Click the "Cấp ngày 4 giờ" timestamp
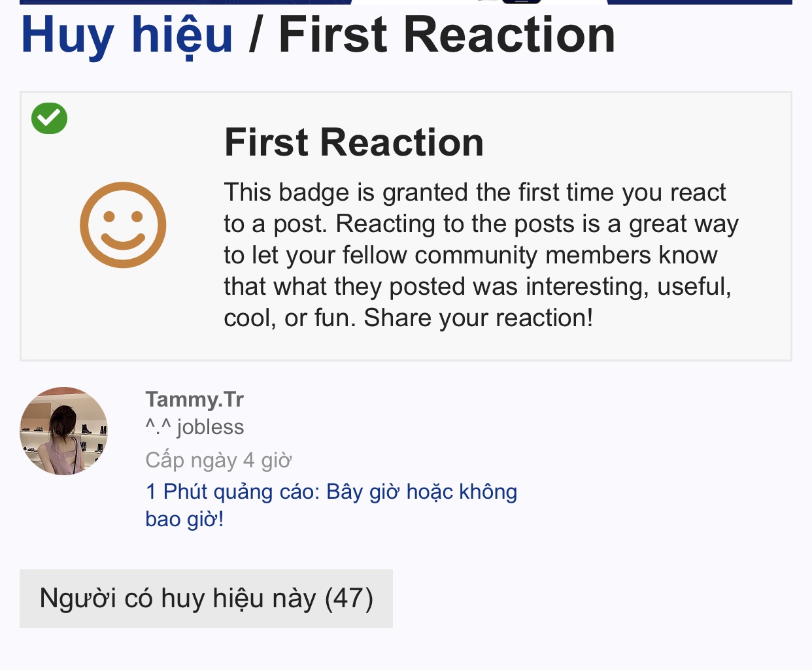 [x=218, y=460]
